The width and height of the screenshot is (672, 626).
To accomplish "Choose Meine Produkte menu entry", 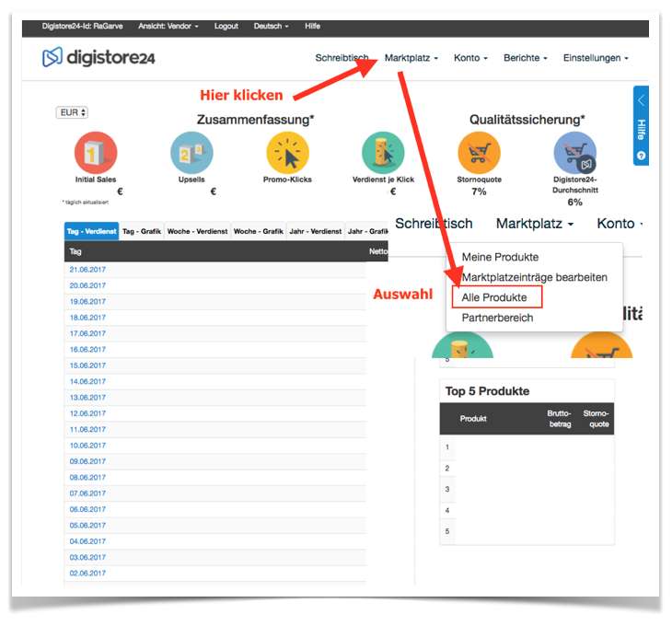I will point(500,257).
